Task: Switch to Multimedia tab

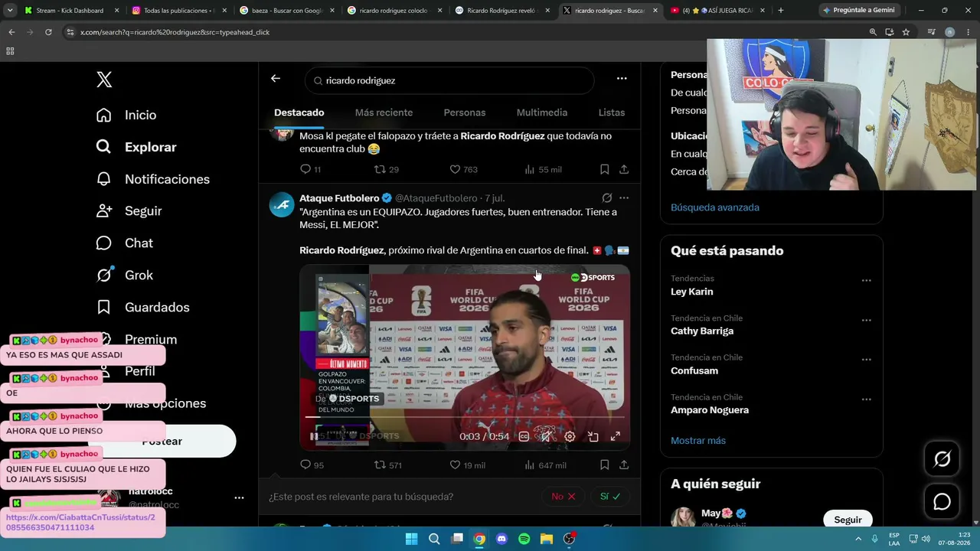Action: (542, 112)
